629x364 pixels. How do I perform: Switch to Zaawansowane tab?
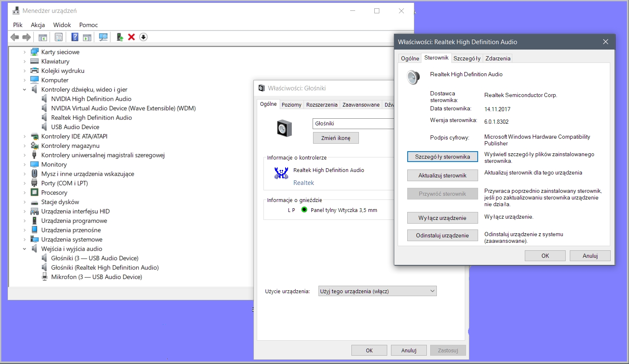[361, 105]
